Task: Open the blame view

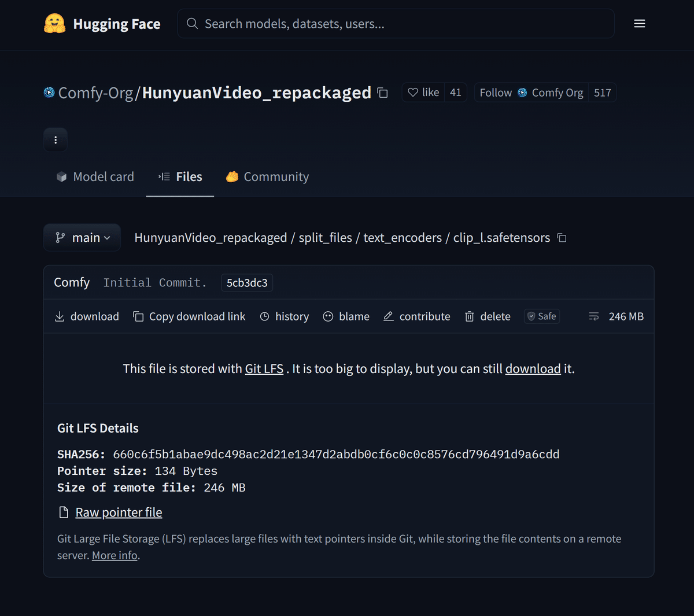Action: [x=346, y=316]
